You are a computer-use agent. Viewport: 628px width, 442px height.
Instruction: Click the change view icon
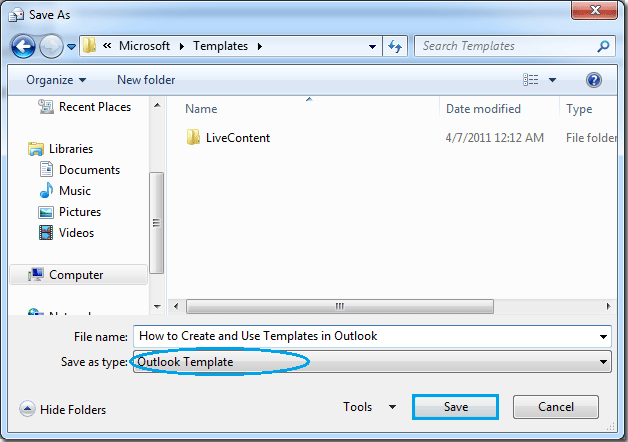point(531,80)
